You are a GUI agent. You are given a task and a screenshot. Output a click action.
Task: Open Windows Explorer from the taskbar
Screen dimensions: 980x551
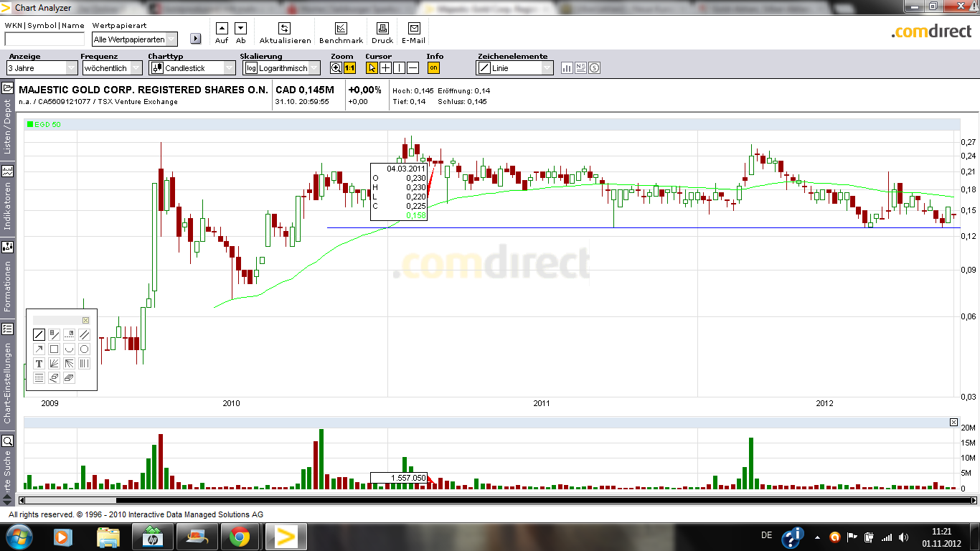pos(108,537)
